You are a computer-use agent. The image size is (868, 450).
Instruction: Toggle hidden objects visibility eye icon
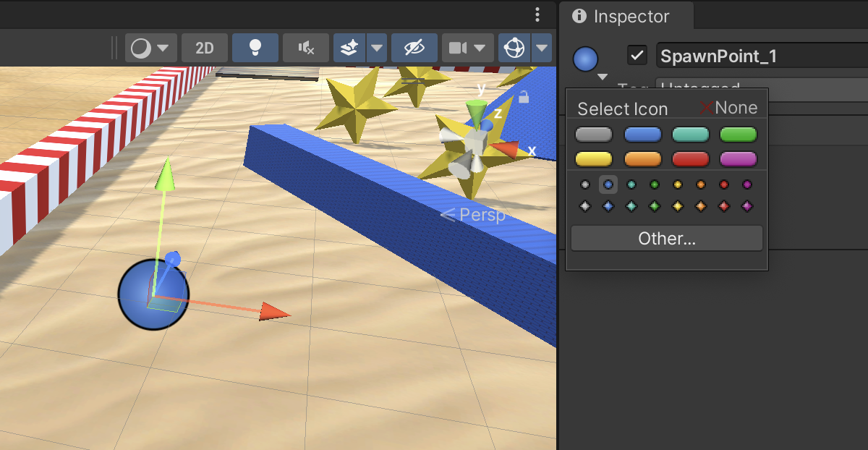pos(414,48)
